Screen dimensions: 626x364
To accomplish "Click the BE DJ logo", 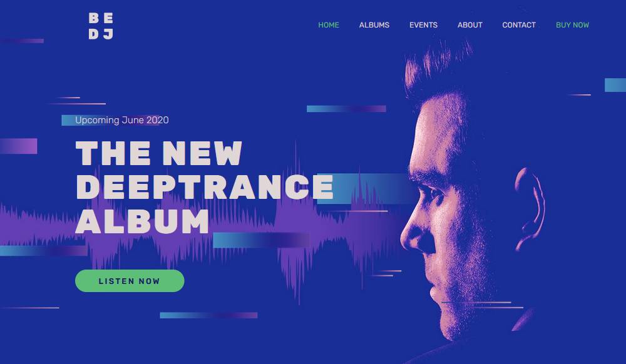I will coord(101,26).
